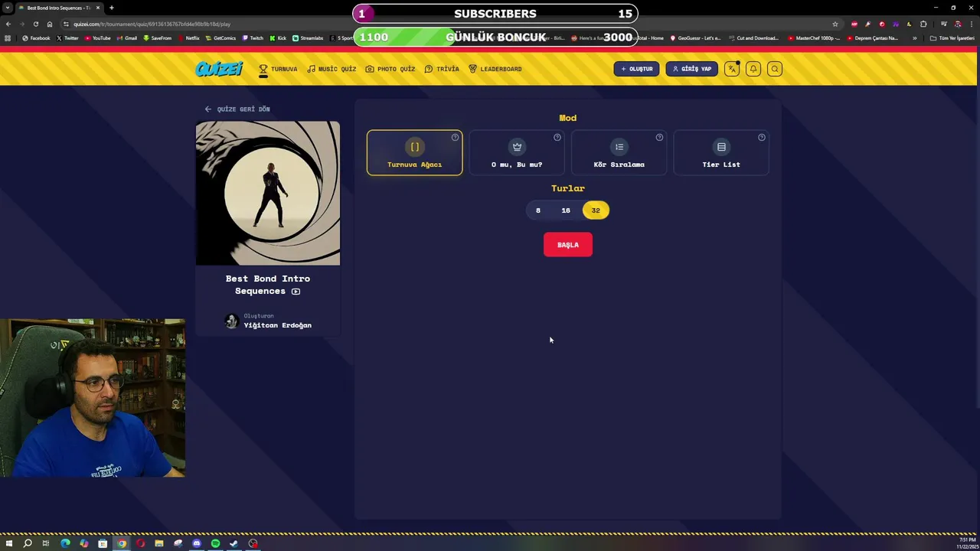The height and width of the screenshot is (551, 980).
Task: Click the Quizei logo in the header
Action: click(219, 69)
